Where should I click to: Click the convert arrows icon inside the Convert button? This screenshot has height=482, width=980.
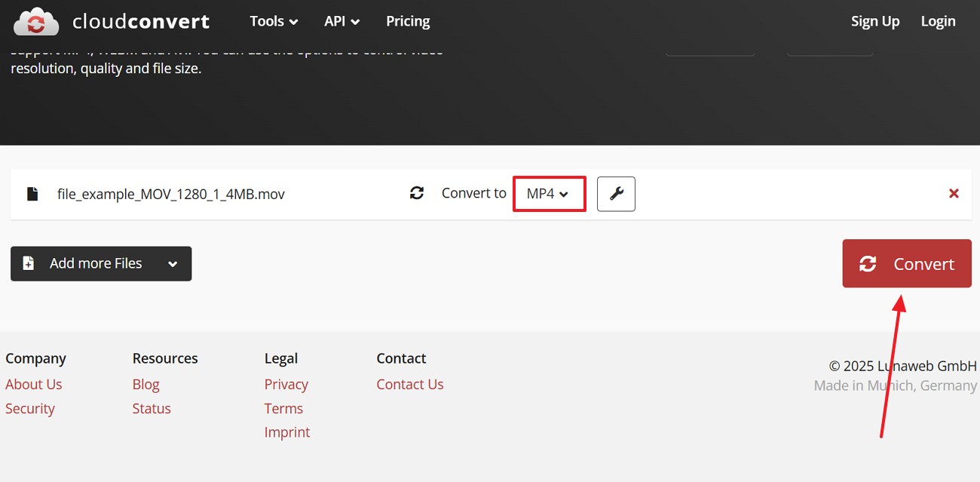pyautogui.click(x=868, y=263)
